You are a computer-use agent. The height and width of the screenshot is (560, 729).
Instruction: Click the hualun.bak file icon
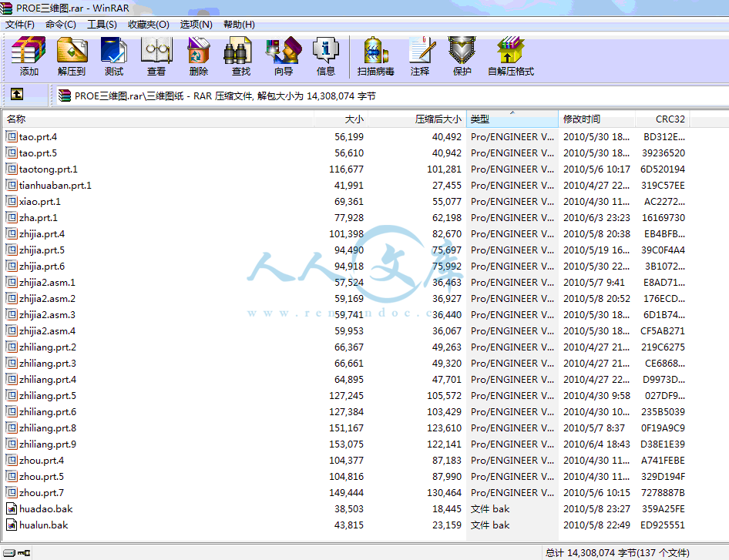click(x=12, y=525)
